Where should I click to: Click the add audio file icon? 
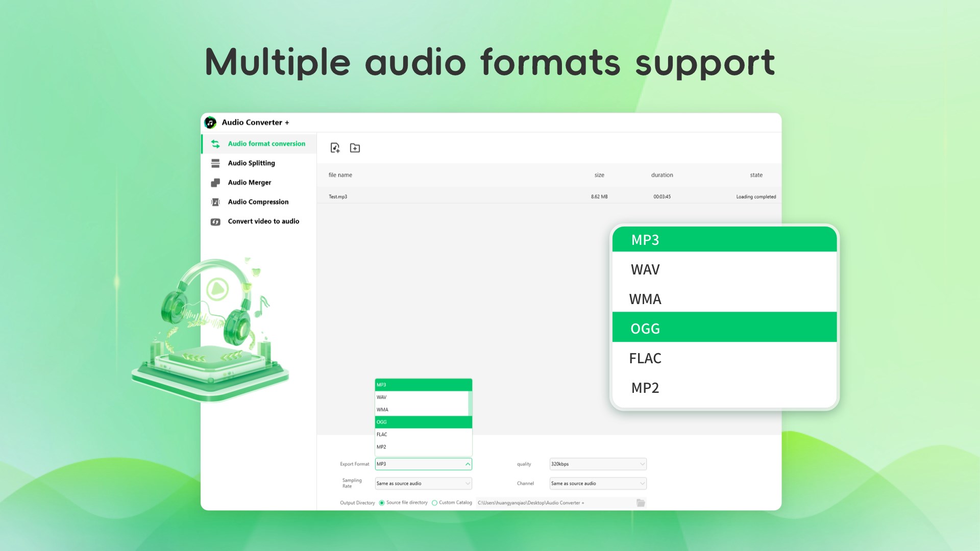(335, 148)
